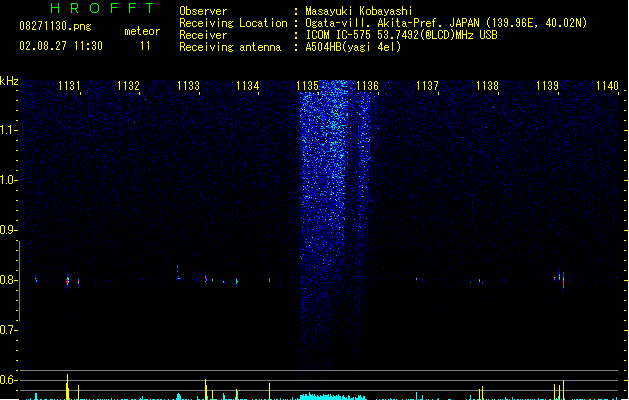Click time marker 1139
The height and width of the screenshot is (400, 629).
[x=547, y=86]
